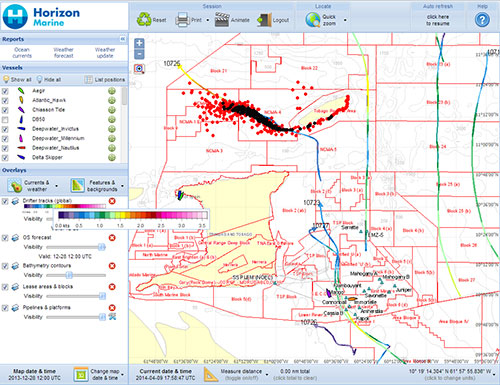This screenshot has height=385, width=500.
Task: Open the Print dropdown arrow
Action: click(x=208, y=20)
